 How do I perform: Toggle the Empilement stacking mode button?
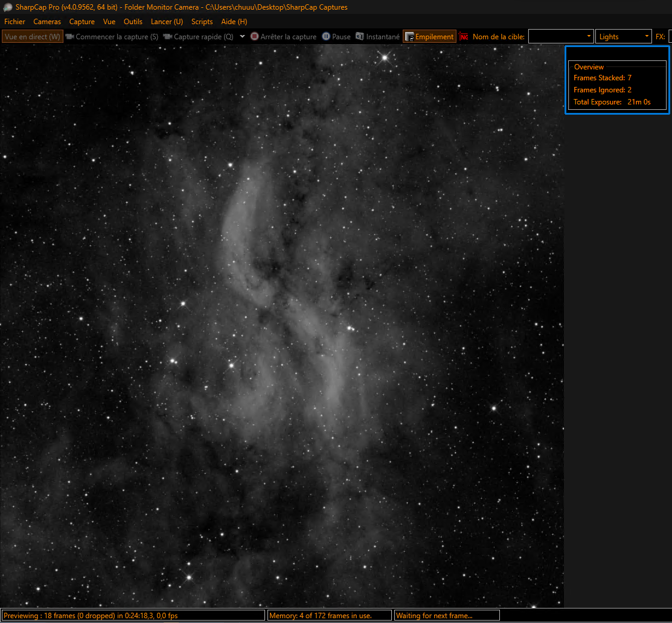pos(429,37)
